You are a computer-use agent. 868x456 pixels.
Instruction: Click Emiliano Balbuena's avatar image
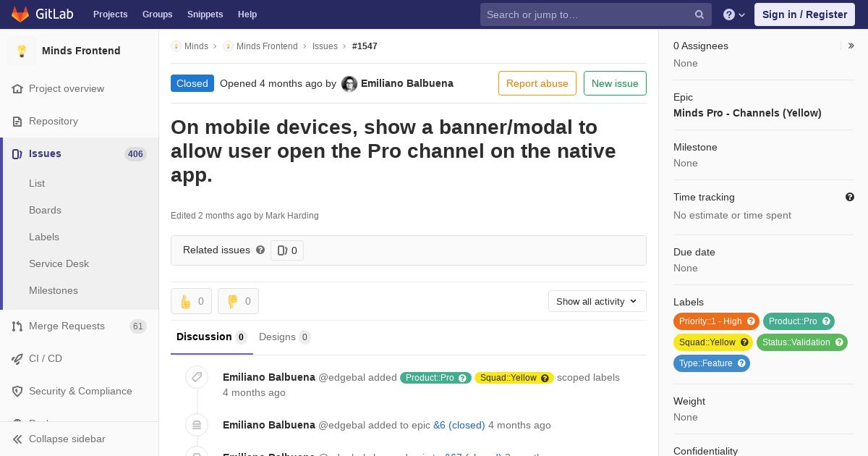pyautogui.click(x=349, y=84)
